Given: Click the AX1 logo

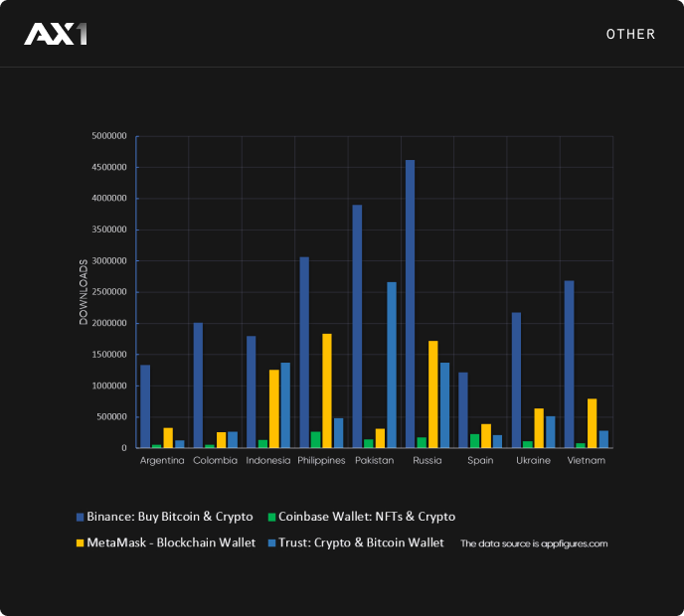Looking at the screenshot, I should click(56, 34).
